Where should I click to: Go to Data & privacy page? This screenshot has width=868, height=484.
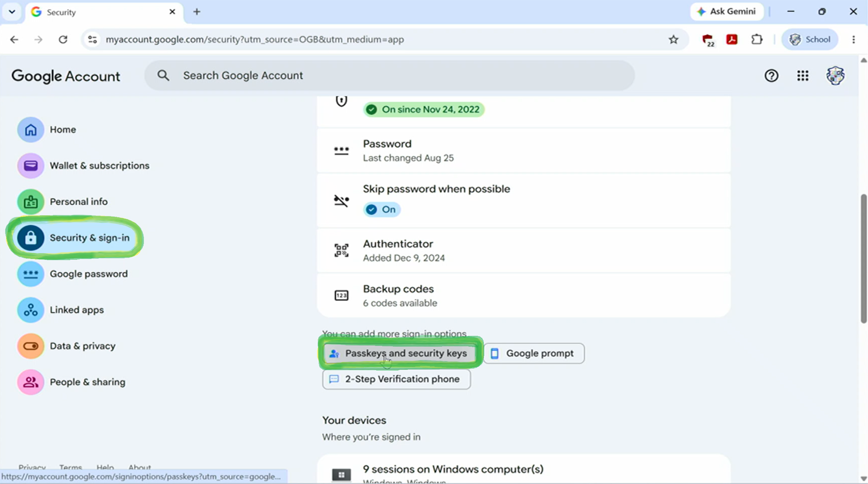coord(67,346)
